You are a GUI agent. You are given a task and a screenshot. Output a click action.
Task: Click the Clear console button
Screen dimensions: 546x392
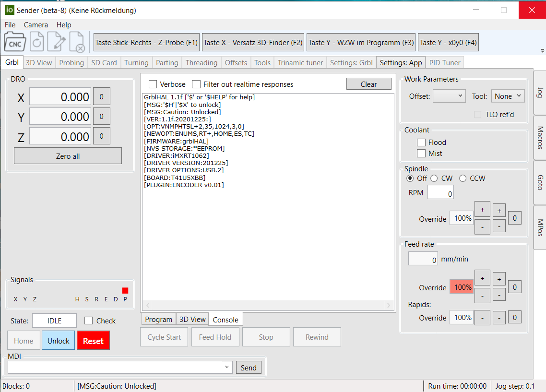click(368, 84)
